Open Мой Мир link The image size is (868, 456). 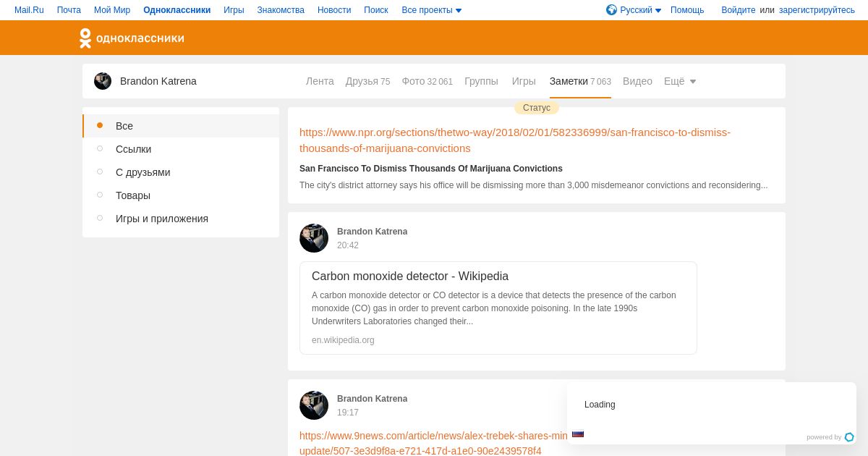click(112, 10)
